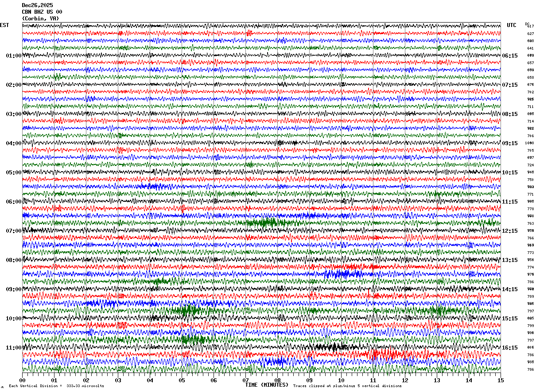This screenshot has height=392, width=536.
Task: Click minute 15 on the time axis
Action: [x=501, y=380]
